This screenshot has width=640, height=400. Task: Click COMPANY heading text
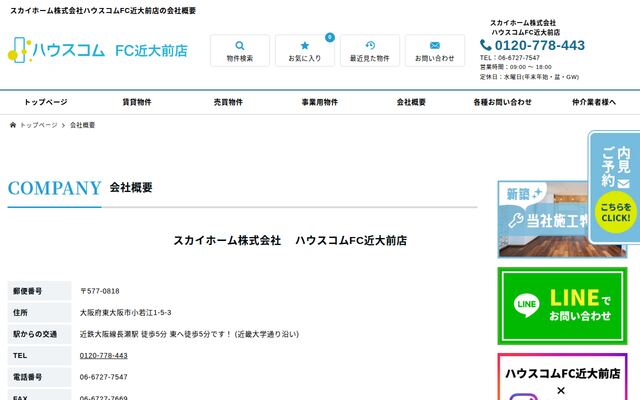[54, 188]
